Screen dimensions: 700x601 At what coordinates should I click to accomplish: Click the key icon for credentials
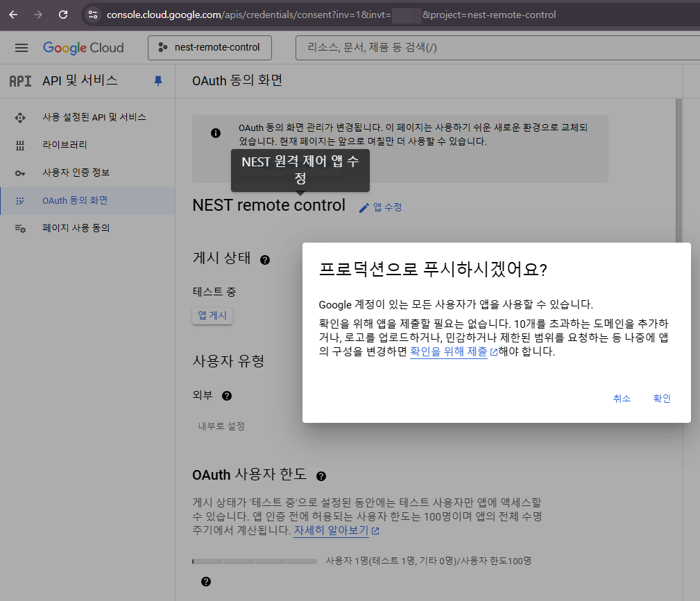20,173
